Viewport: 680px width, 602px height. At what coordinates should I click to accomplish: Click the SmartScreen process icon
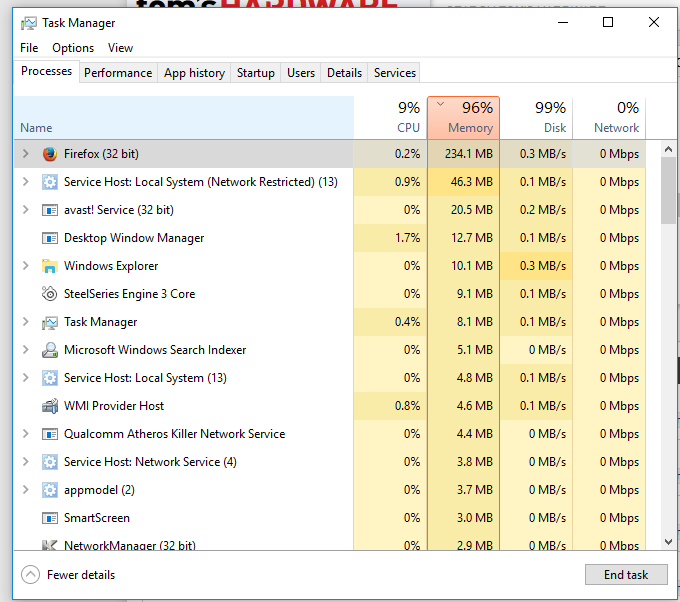click(x=50, y=518)
